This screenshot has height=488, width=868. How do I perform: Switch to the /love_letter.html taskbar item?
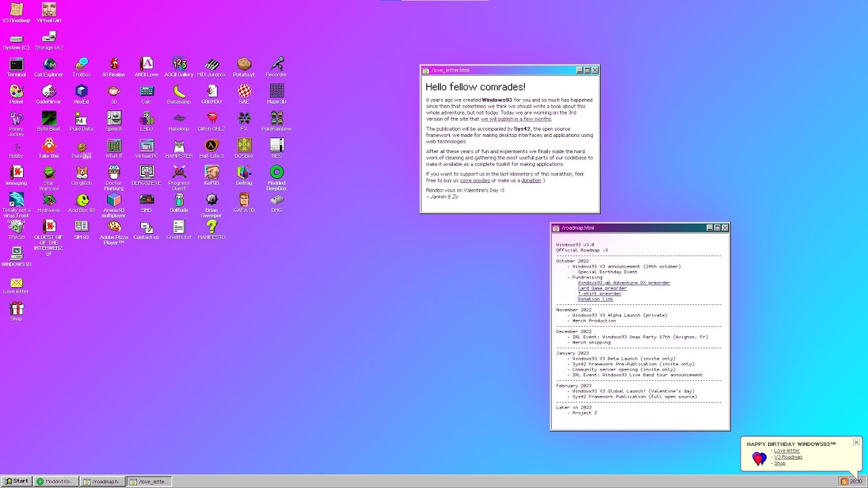149,481
